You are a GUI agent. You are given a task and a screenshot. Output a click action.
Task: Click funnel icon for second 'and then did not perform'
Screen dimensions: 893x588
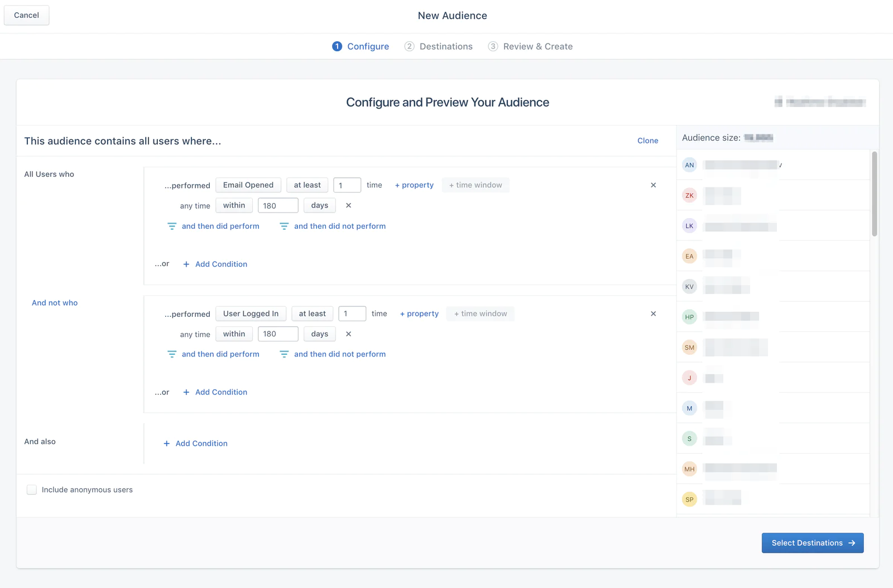284,354
